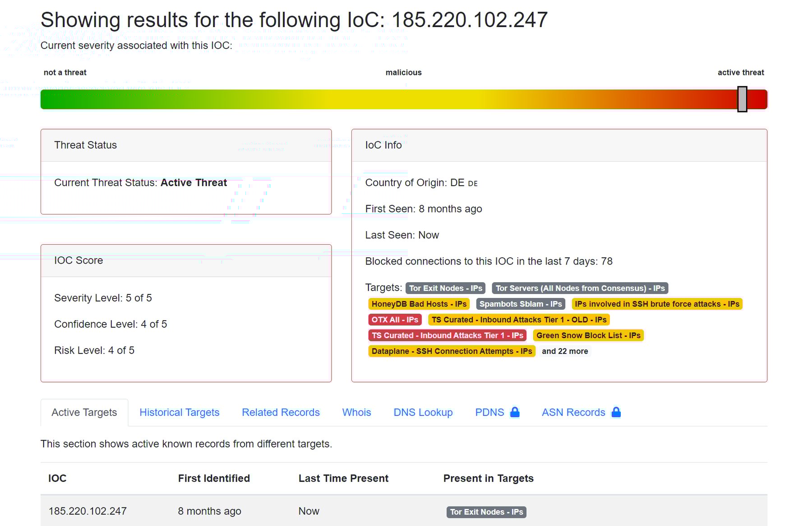Viewport: 812px width, 526px height.
Task: Open 'Green Snow Block List - IPs'
Action: (x=588, y=335)
